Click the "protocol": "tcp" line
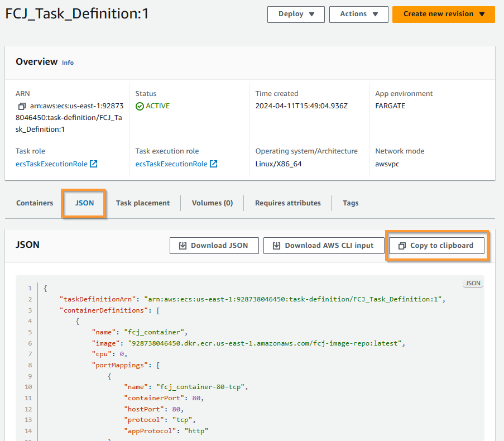 tap(160, 420)
